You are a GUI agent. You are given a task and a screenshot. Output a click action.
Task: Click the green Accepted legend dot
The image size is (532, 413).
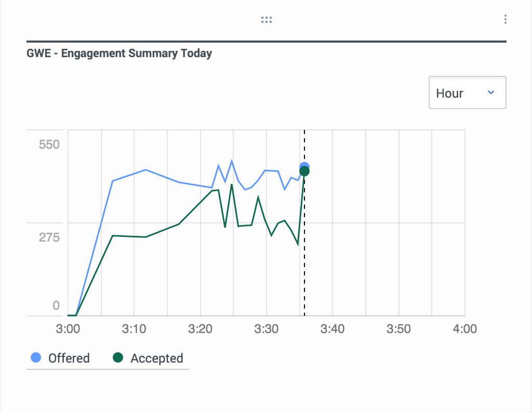118,357
